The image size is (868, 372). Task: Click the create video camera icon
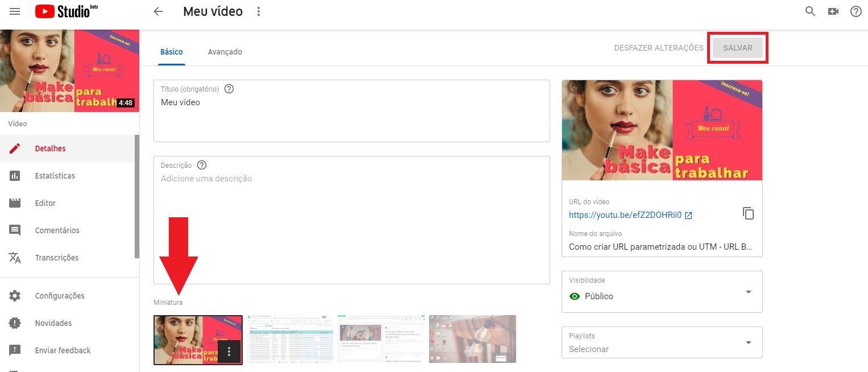click(x=833, y=11)
